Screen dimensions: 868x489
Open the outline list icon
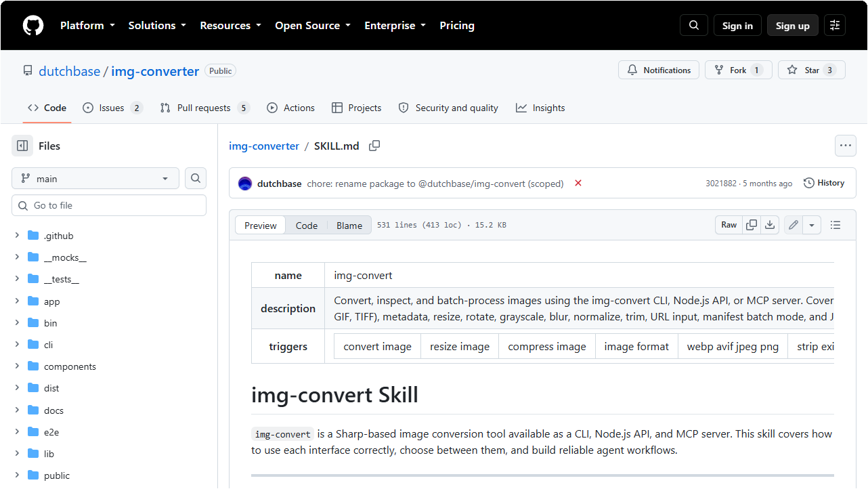836,225
